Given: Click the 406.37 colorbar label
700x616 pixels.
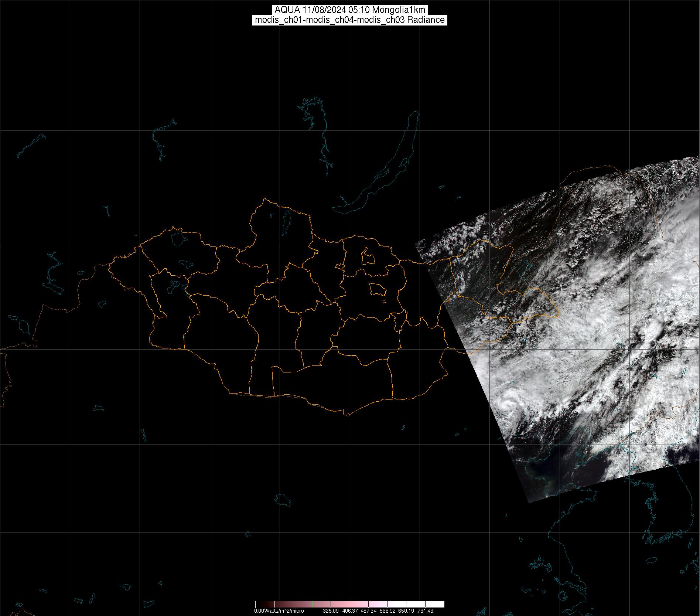Looking at the screenshot, I should [x=349, y=611].
